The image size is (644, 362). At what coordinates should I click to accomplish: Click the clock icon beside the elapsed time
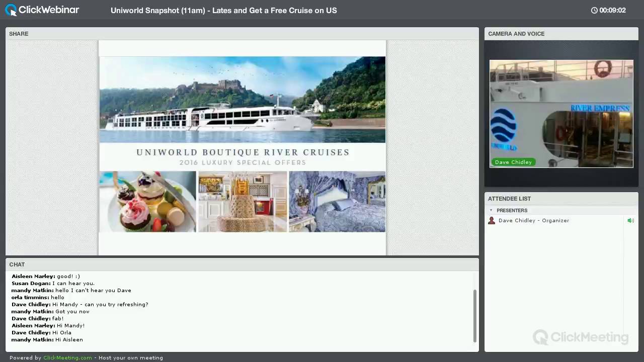594,10
